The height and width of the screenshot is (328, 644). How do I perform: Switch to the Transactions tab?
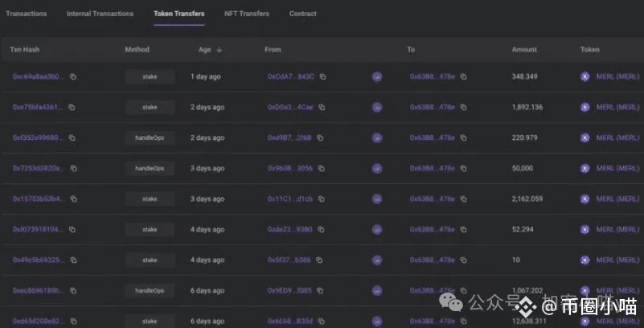click(x=27, y=14)
